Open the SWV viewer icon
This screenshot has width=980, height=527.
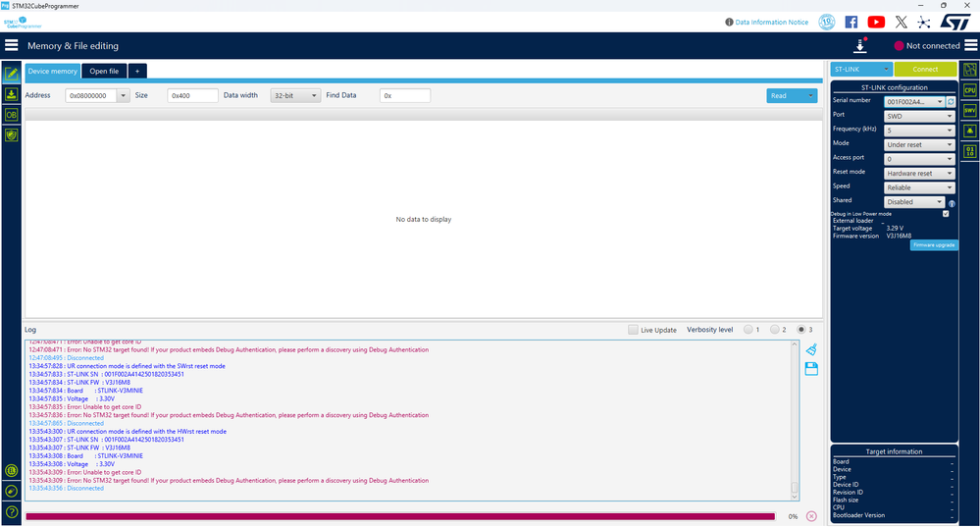(970, 111)
